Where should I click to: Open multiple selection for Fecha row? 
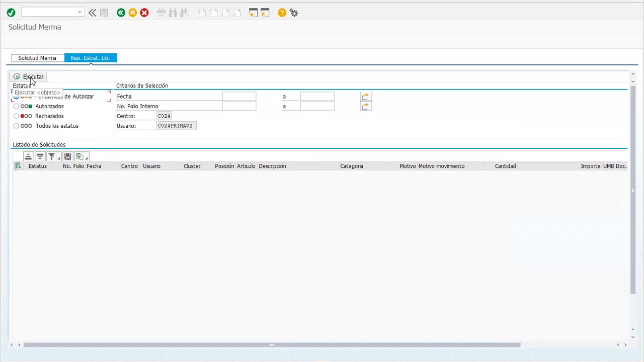pyautogui.click(x=366, y=96)
